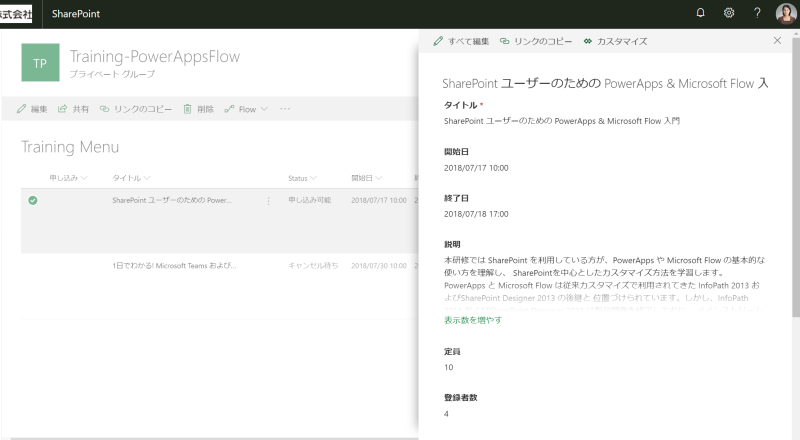
Task: Click すべて編集 in the details panel
Action: coord(461,41)
